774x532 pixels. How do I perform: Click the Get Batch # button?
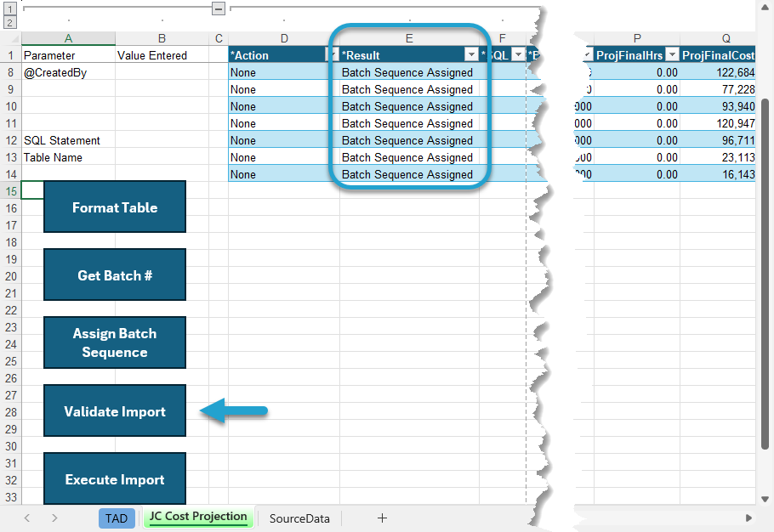click(115, 275)
